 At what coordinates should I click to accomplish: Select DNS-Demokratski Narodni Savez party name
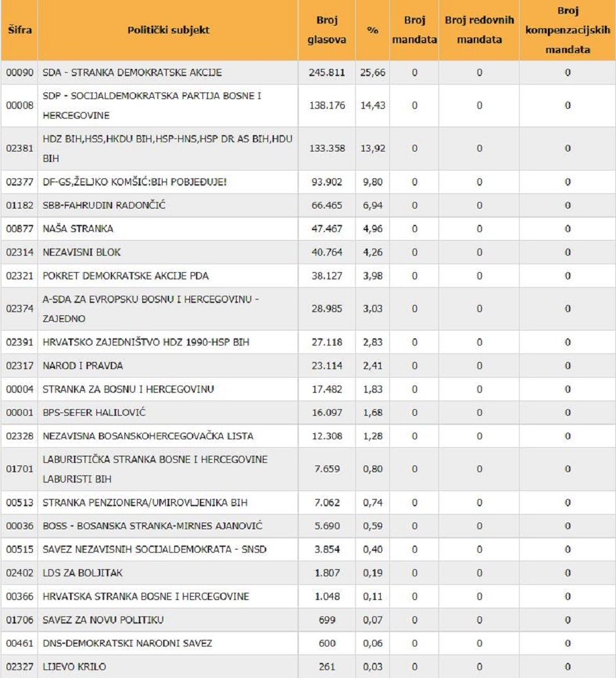pos(127,643)
